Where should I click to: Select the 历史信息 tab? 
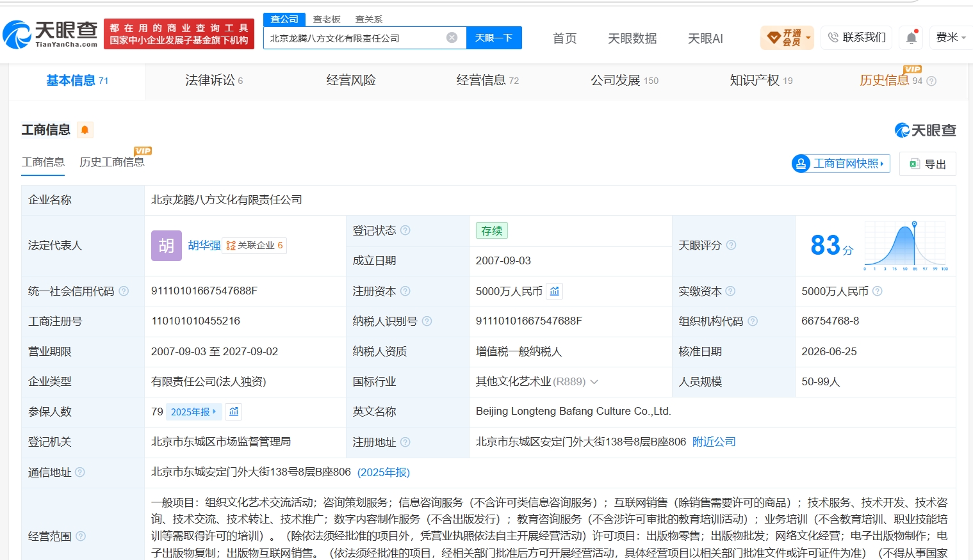coord(891,81)
